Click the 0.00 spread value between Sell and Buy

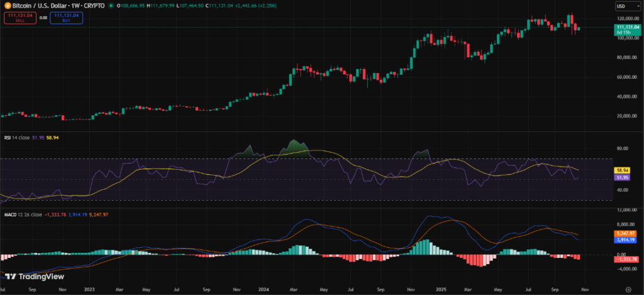(43, 18)
